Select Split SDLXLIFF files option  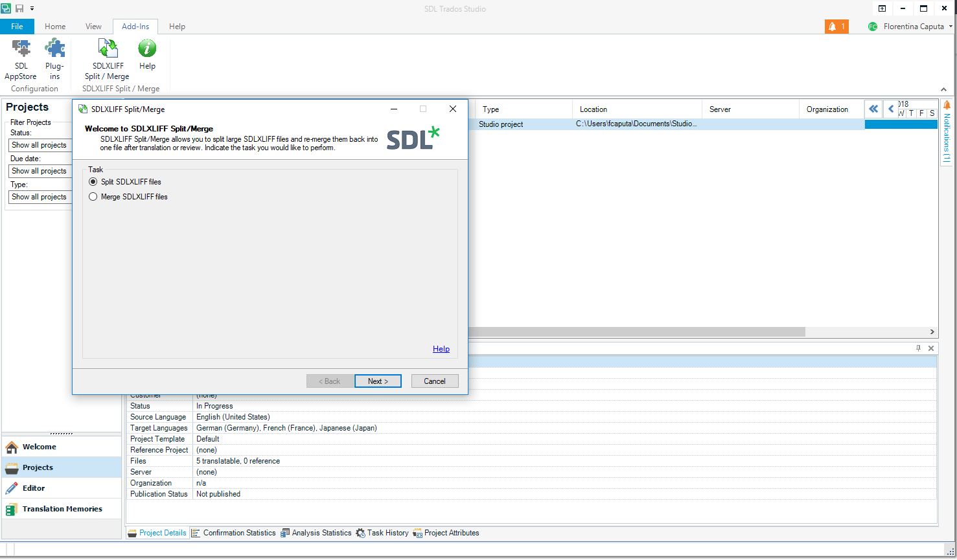click(125, 182)
